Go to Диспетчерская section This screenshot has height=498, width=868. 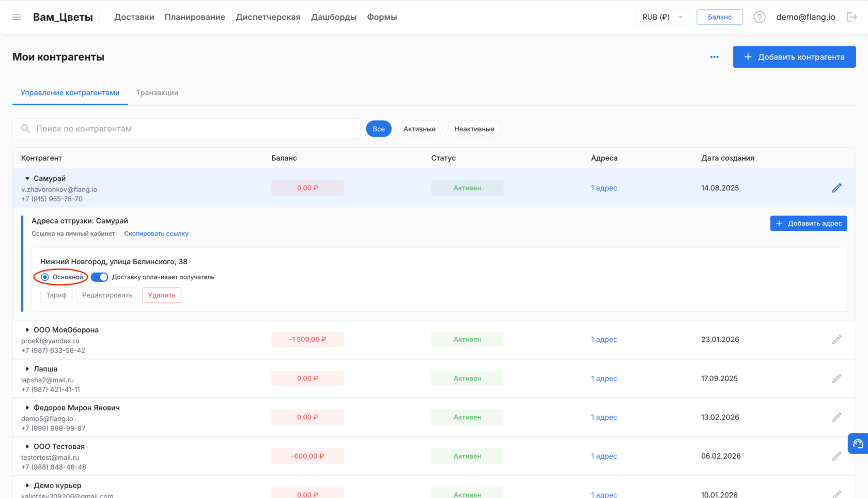[268, 17]
